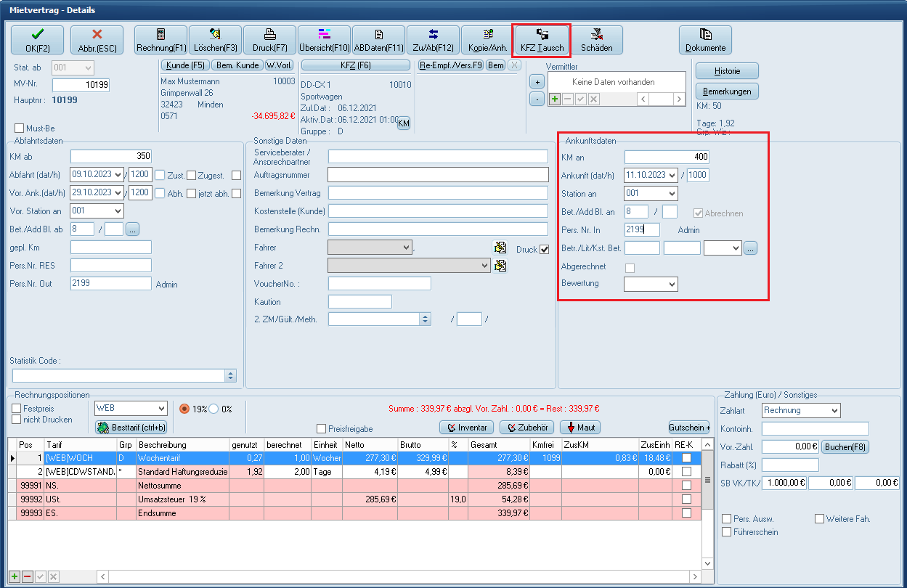
Task: Click the Abbr.(ESC) cancel button
Action: pyautogui.click(x=97, y=40)
